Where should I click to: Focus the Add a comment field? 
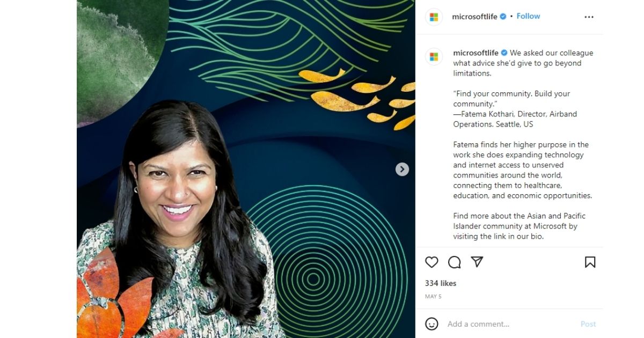[510, 324]
